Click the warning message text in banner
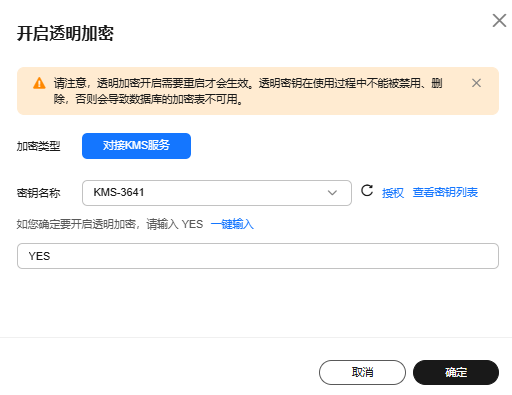 pos(248,91)
